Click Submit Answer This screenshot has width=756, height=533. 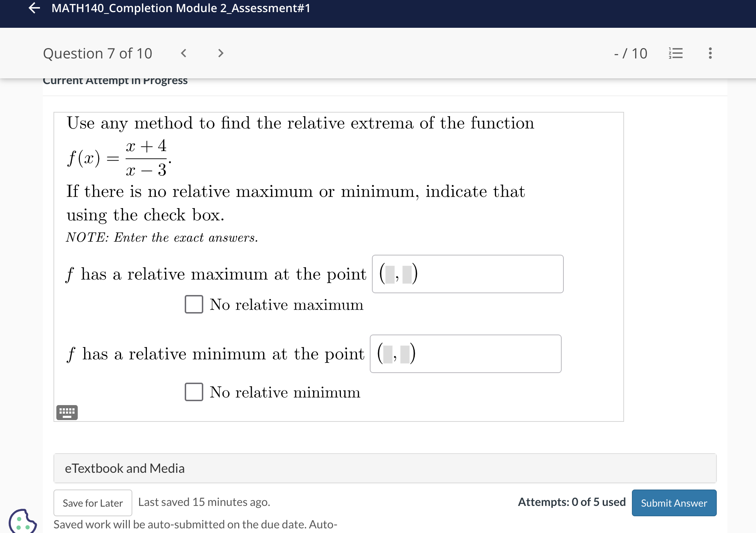[674, 503]
